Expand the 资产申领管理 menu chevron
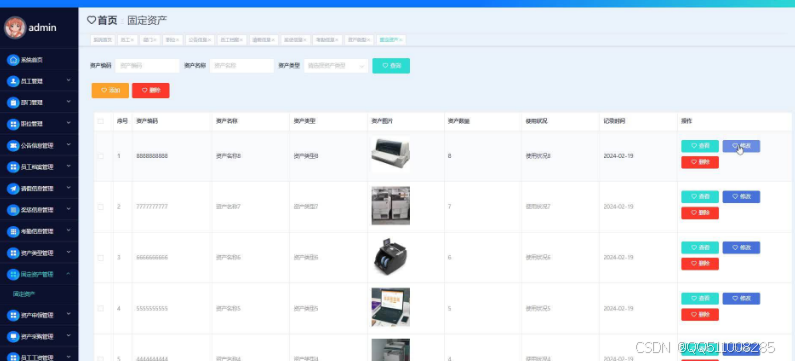The width and height of the screenshot is (795, 361). pos(68,314)
